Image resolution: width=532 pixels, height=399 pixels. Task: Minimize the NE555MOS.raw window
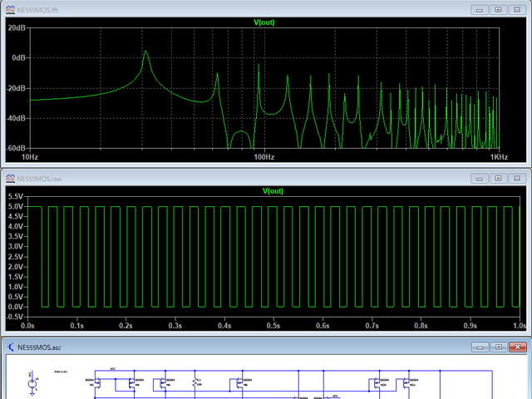[x=480, y=179]
